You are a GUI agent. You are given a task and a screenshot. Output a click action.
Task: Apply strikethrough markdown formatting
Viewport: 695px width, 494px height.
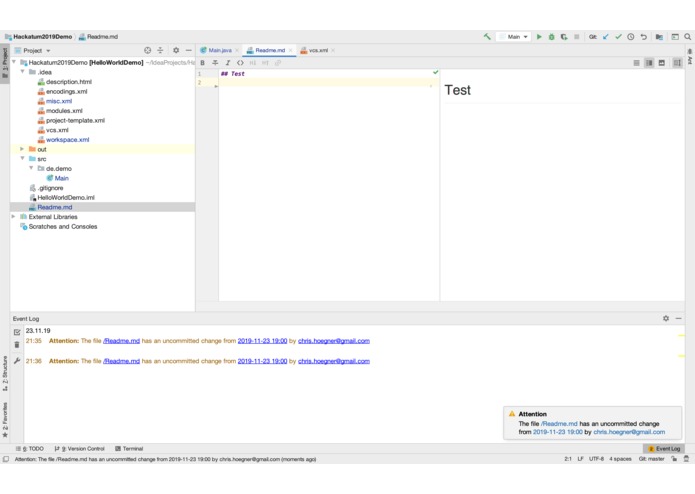point(215,63)
